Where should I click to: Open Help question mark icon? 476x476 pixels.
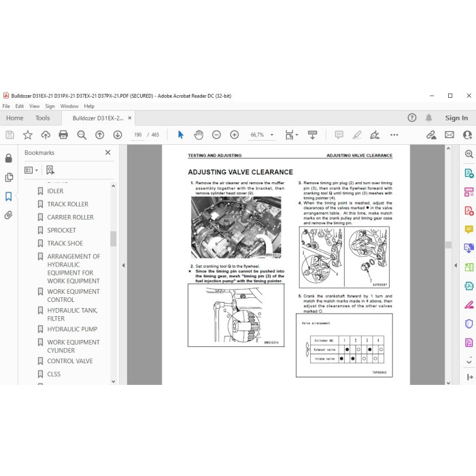[412, 118]
